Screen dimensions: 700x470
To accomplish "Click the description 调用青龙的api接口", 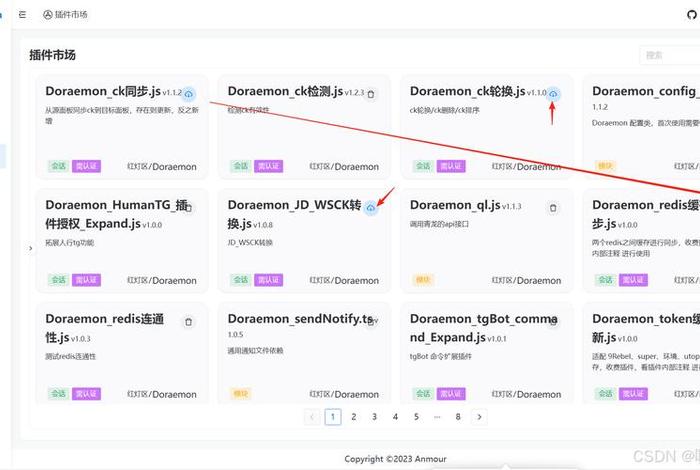I will [439, 224].
